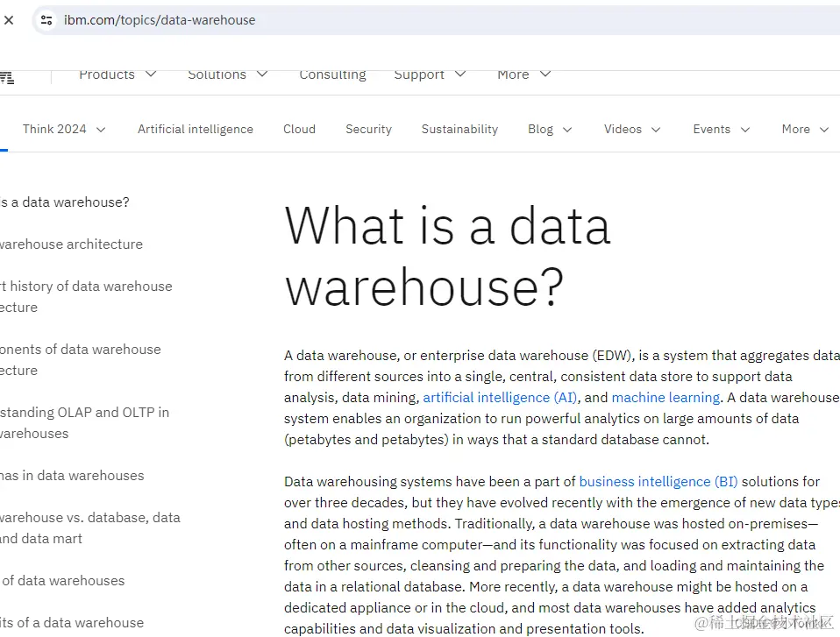This screenshot has height=637, width=840.
Task: Open 'standing OLAP and OLTP in' sidebar link
Action: tap(85, 423)
